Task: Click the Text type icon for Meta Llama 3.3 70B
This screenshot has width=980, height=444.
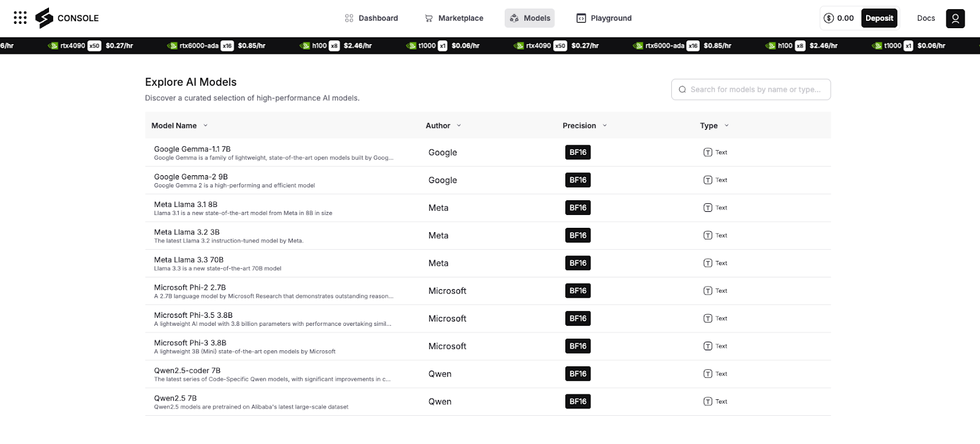Action: pos(708,263)
